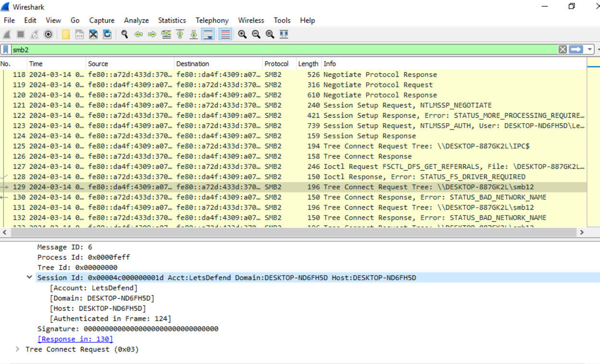600x364 pixels.
Task: Open the capture options gear icon
Action: (48, 35)
